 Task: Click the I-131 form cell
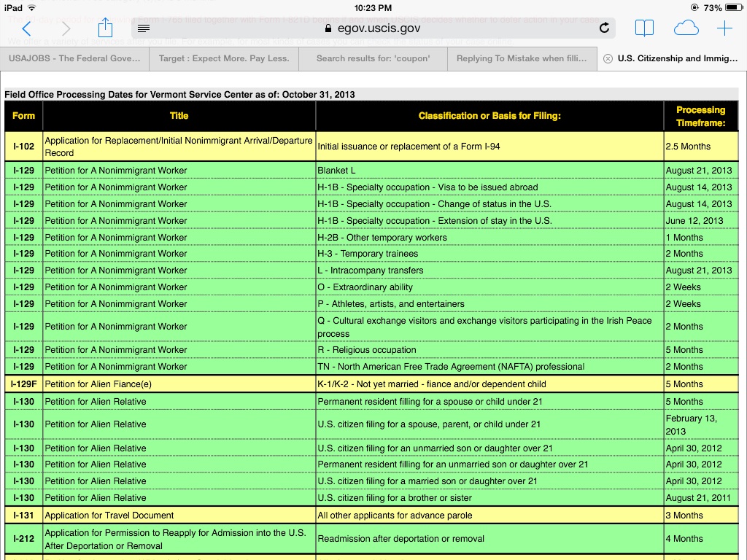coord(24,516)
